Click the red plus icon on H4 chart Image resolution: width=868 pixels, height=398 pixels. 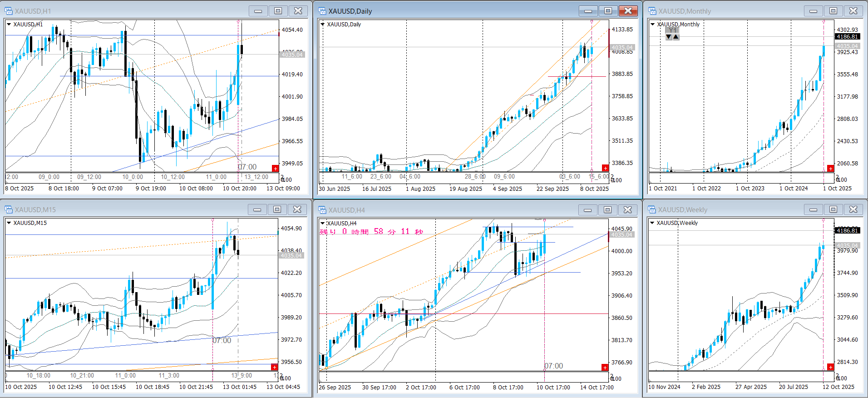click(x=605, y=367)
